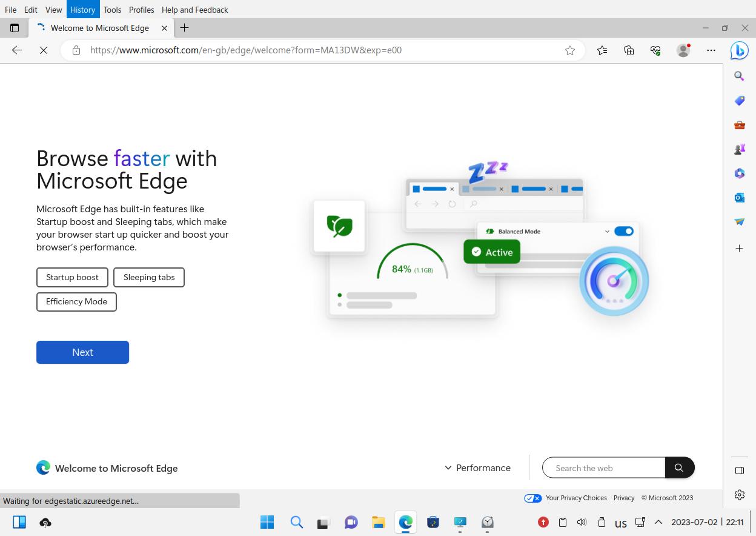Open File Explorer from taskbar
This screenshot has height=536, width=756.
point(379,522)
